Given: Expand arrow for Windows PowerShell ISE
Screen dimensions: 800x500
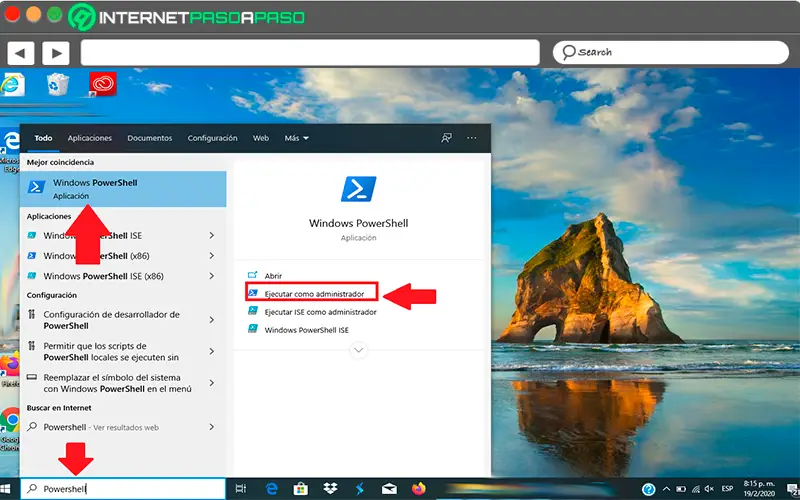Looking at the screenshot, I should pyautogui.click(x=211, y=236).
